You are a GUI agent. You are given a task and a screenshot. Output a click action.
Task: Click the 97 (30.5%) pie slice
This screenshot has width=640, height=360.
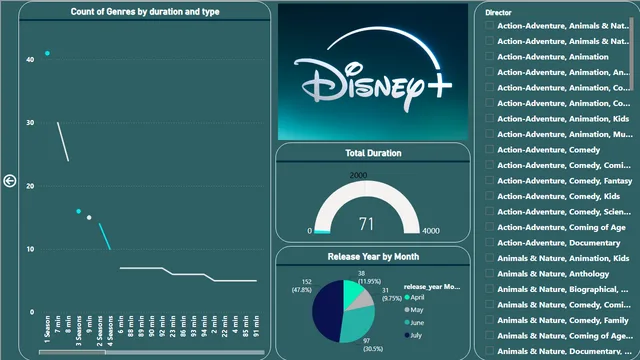tap(358, 324)
